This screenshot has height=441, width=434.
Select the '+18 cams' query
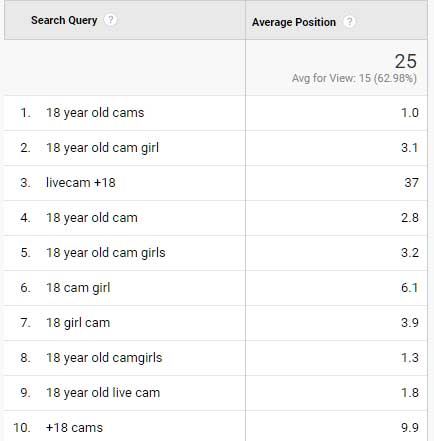(x=74, y=428)
